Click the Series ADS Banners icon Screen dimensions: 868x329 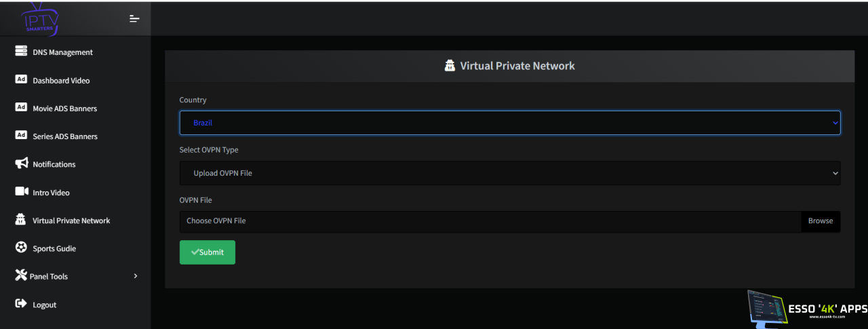21,136
